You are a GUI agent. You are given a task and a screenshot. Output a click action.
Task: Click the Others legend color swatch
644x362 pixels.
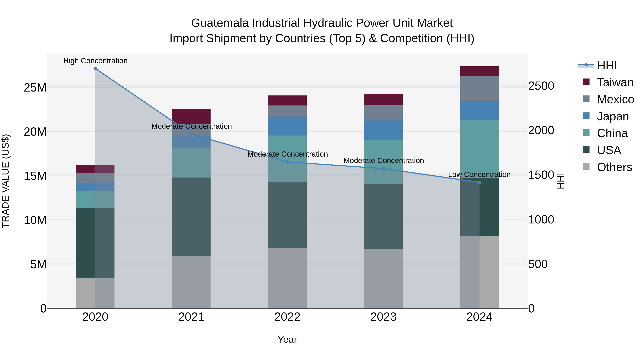(x=586, y=166)
